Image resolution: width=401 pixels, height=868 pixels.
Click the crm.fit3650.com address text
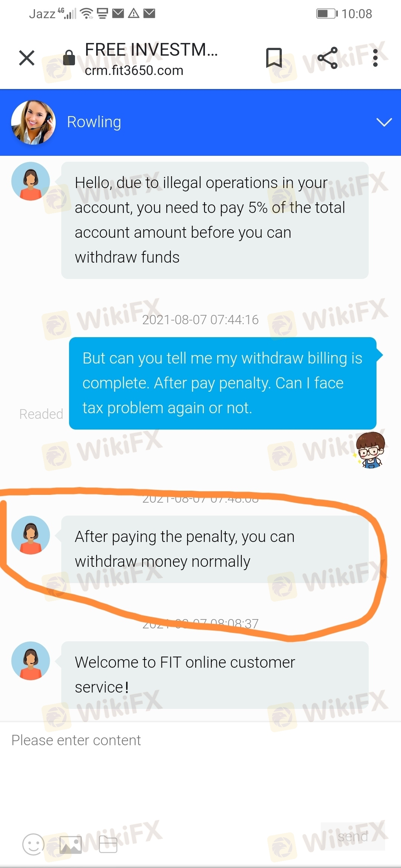(134, 70)
